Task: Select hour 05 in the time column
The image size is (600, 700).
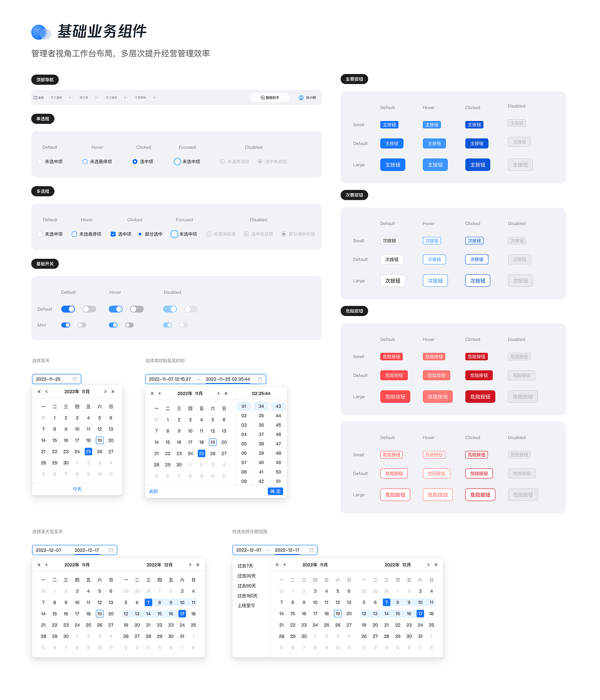Action: pos(244,444)
